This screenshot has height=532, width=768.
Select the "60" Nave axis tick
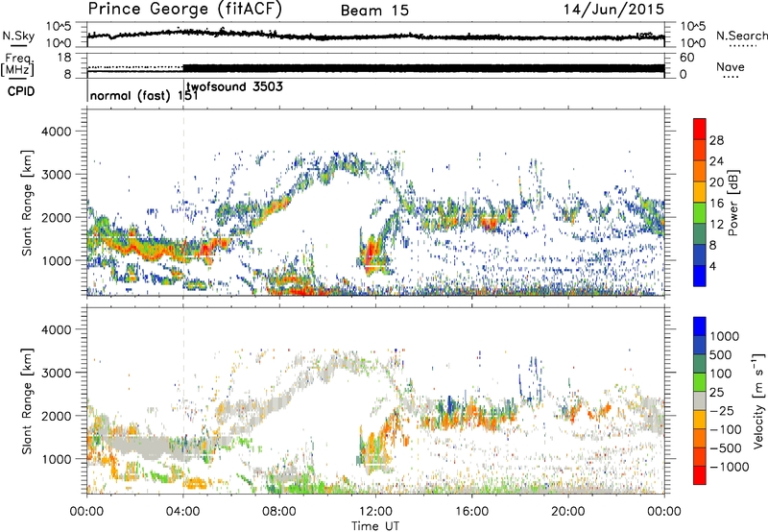[686, 58]
